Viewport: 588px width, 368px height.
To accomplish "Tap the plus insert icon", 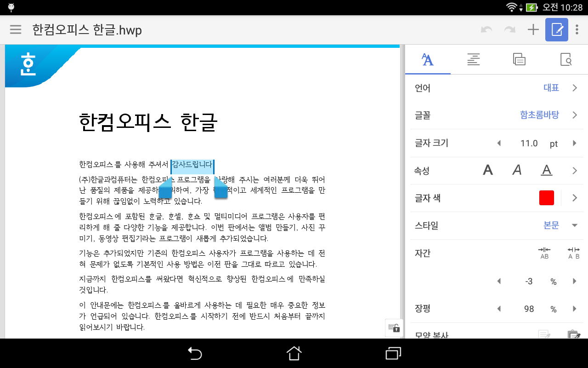I will coord(533,30).
